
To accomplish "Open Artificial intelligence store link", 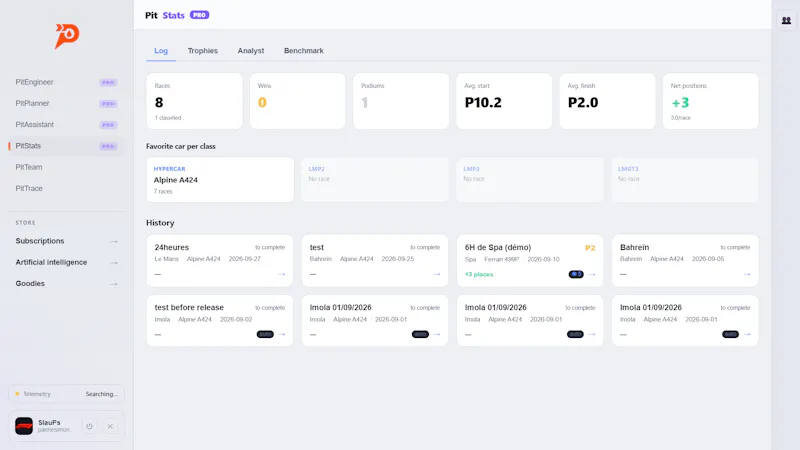I will (x=66, y=262).
